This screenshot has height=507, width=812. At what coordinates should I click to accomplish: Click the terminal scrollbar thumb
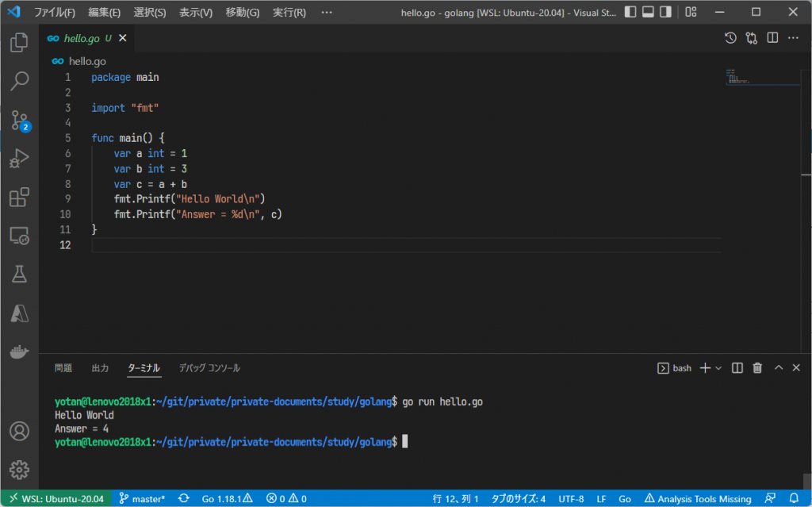click(807, 480)
